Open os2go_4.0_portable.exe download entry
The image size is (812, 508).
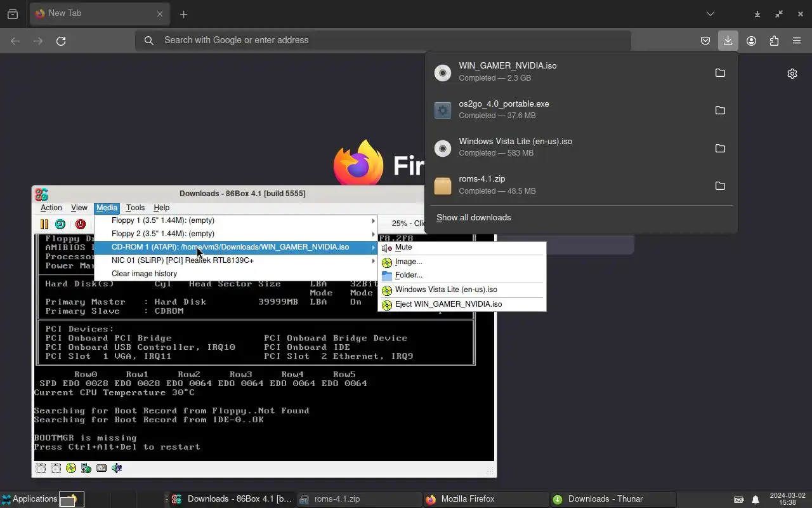568,110
